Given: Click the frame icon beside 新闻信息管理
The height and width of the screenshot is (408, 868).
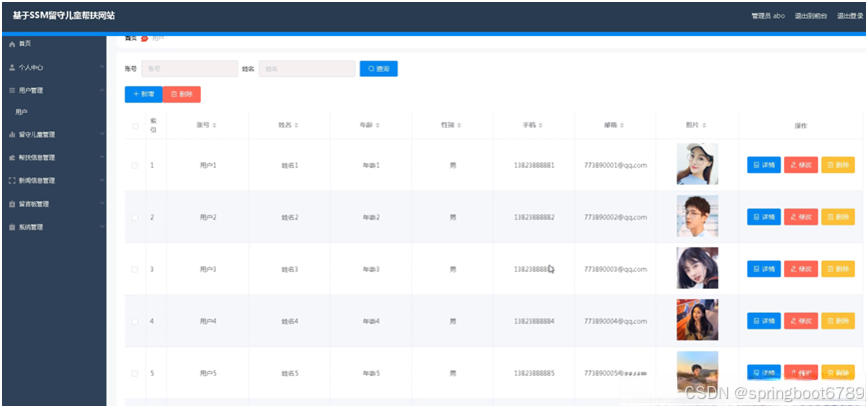Looking at the screenshot, I should (12, 181).
